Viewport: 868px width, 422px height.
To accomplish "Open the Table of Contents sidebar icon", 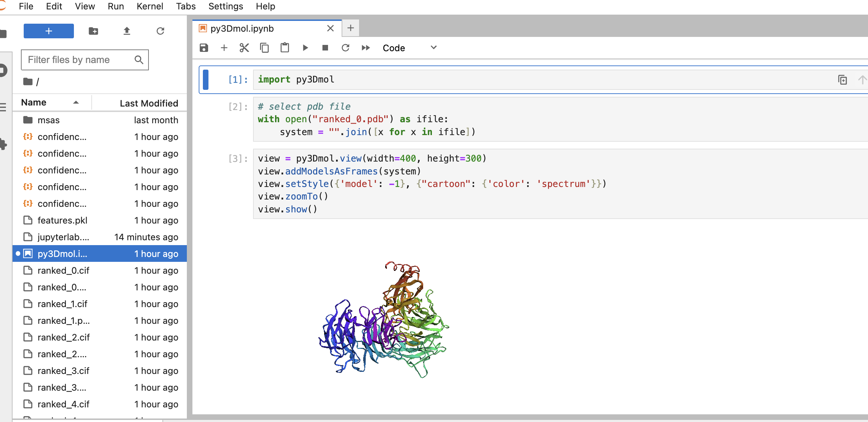I will (3, 107).
